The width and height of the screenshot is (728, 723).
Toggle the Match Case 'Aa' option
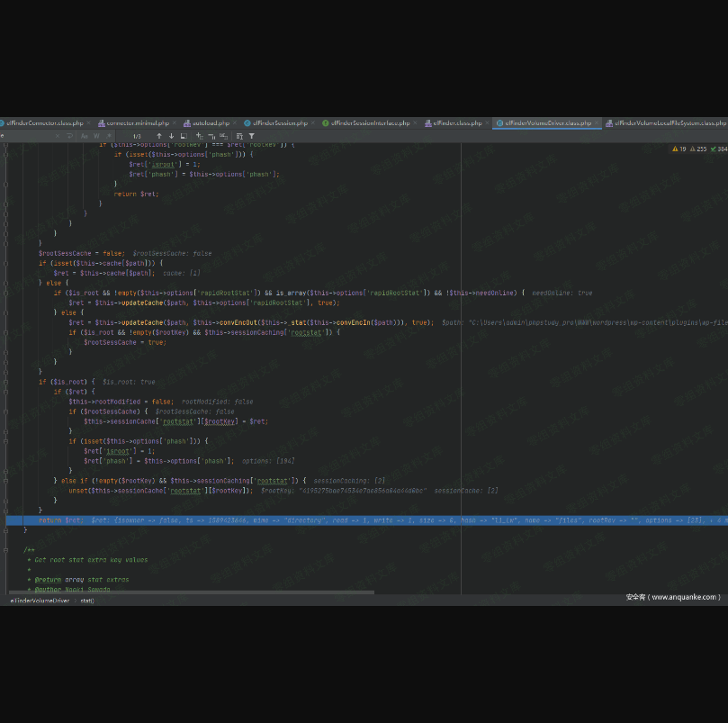tap(85, 136)
